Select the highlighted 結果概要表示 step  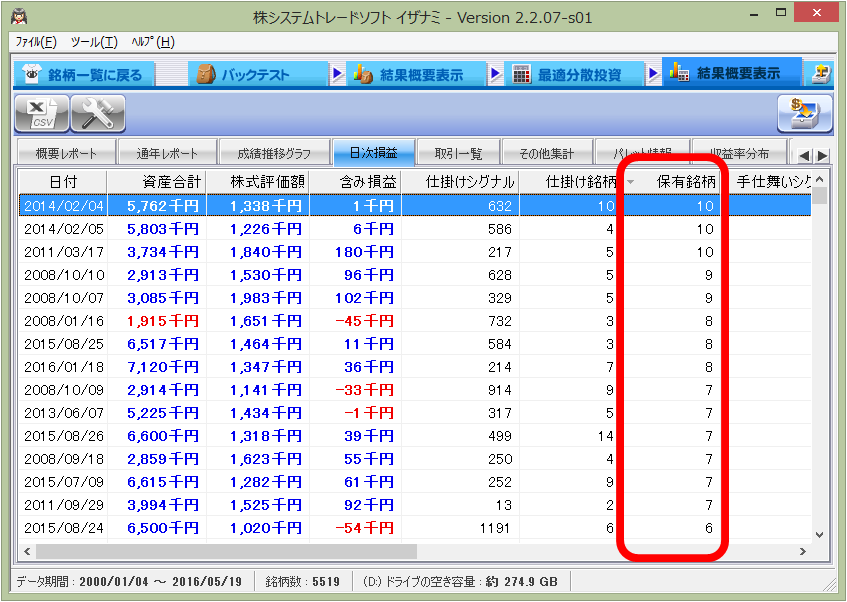coord(732,73)
